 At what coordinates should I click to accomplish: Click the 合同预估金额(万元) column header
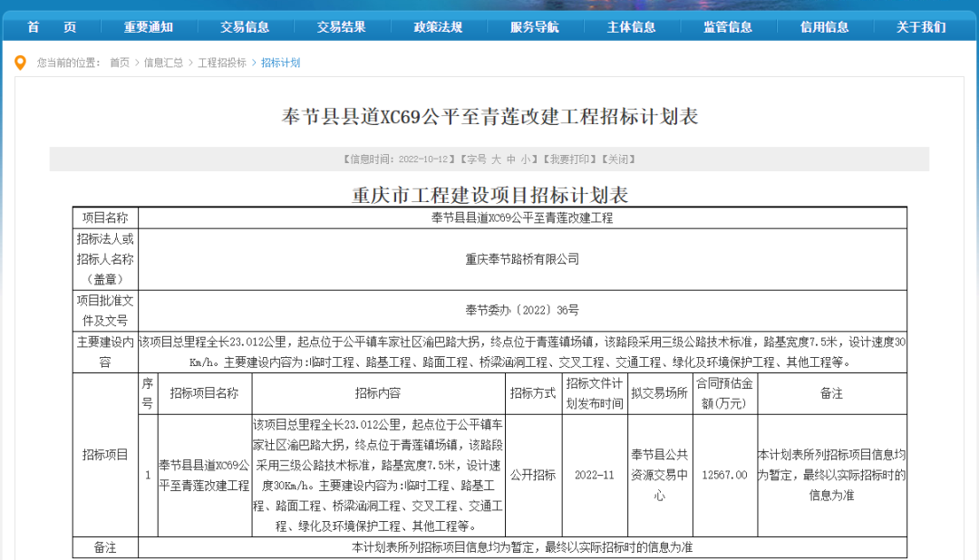click(x=724, y=393)
